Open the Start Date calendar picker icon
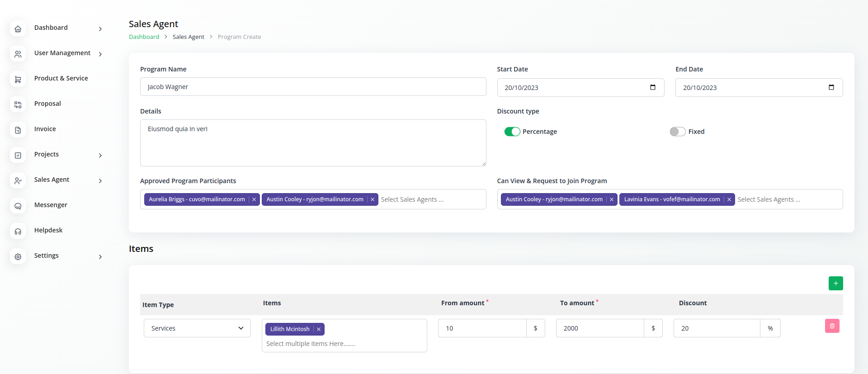 coord(652,87)
